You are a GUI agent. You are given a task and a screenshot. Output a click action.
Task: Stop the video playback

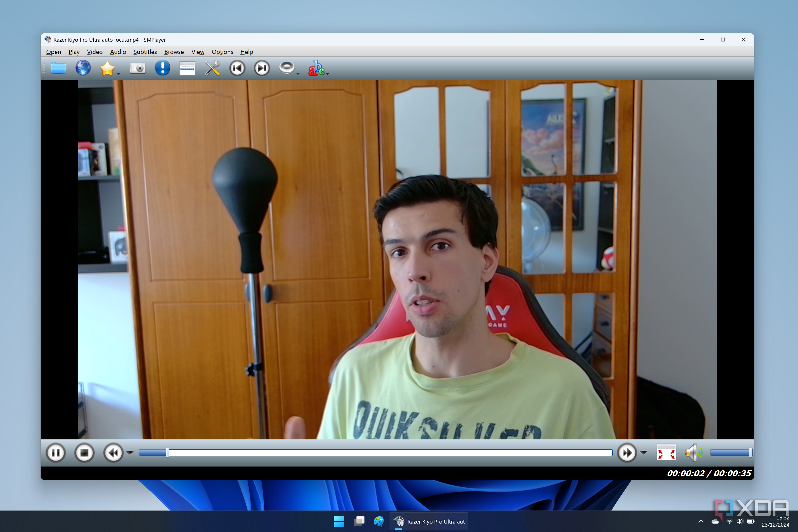[x=84, y=453]
